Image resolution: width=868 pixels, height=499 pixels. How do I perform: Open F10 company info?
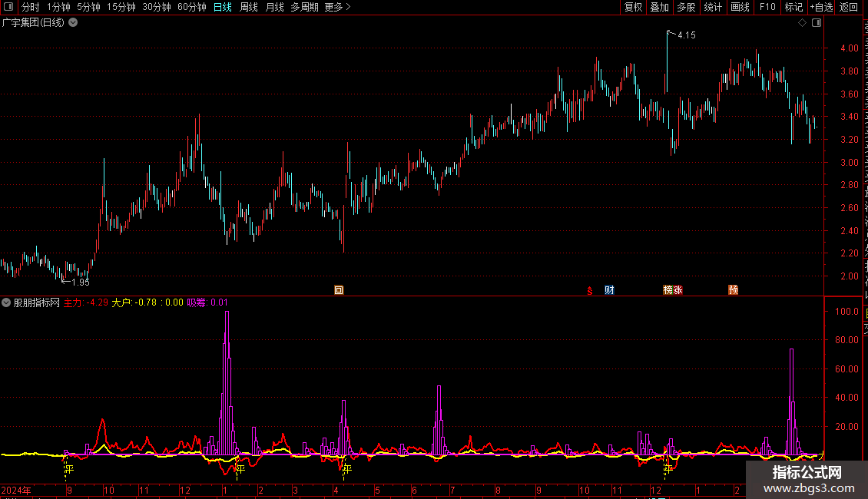point(767,7)
